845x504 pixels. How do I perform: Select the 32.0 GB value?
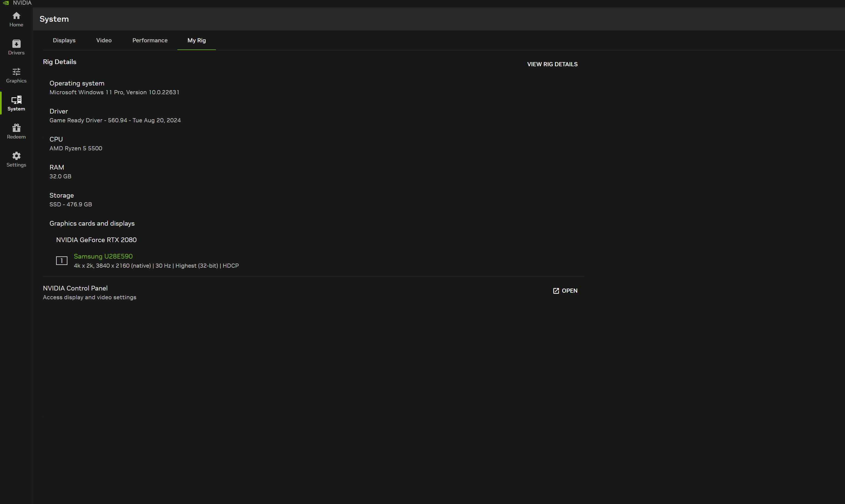(x=61, y=176)
